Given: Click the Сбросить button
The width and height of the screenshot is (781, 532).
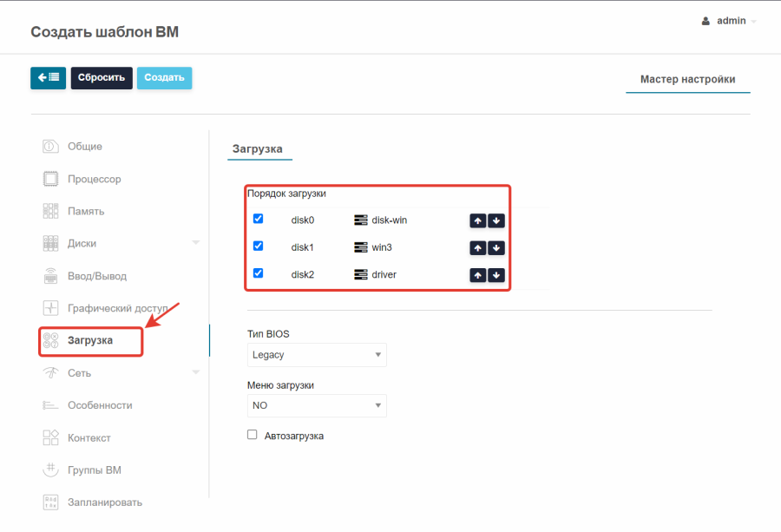Looking at the screenshot, I should pyautogui.click(x=102, y=78).
